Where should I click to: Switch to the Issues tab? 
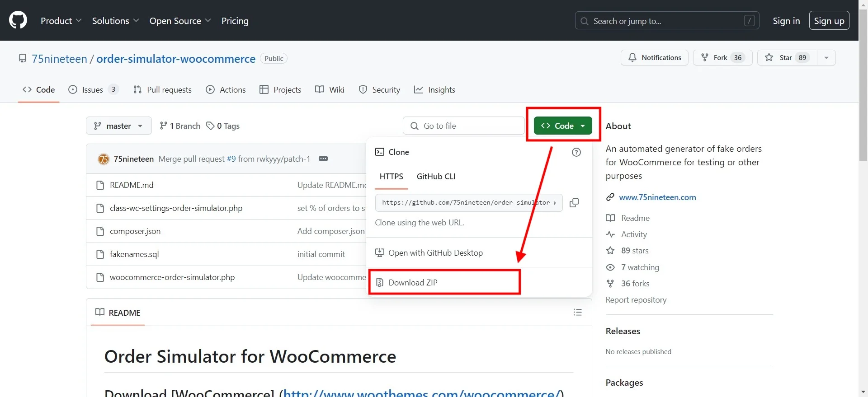(x=94, y=89)
